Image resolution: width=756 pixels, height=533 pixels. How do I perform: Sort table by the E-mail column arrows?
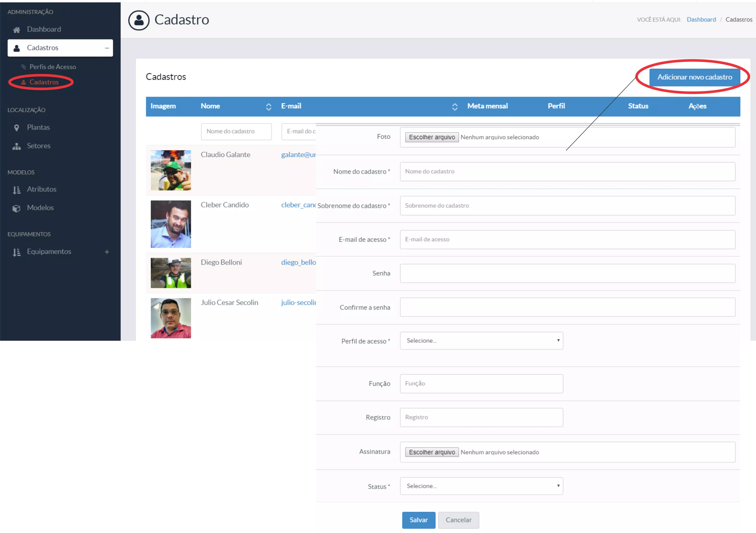click(x=454, y=107)
